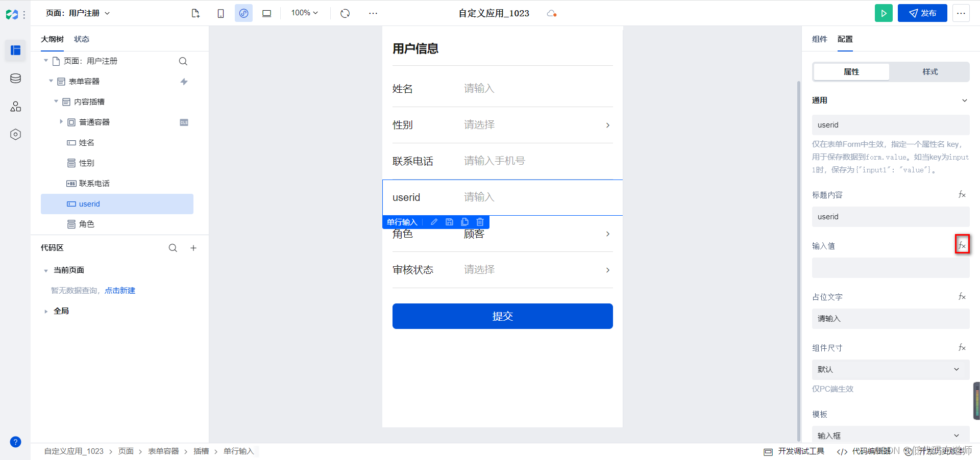Click the green preview run button
The image size is (980, 460).
pyautogui.click(x=884, y=13)
